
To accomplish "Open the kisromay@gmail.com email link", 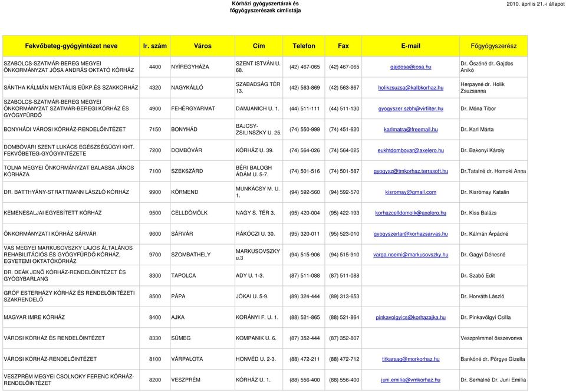I will click(x=410, y=192).
